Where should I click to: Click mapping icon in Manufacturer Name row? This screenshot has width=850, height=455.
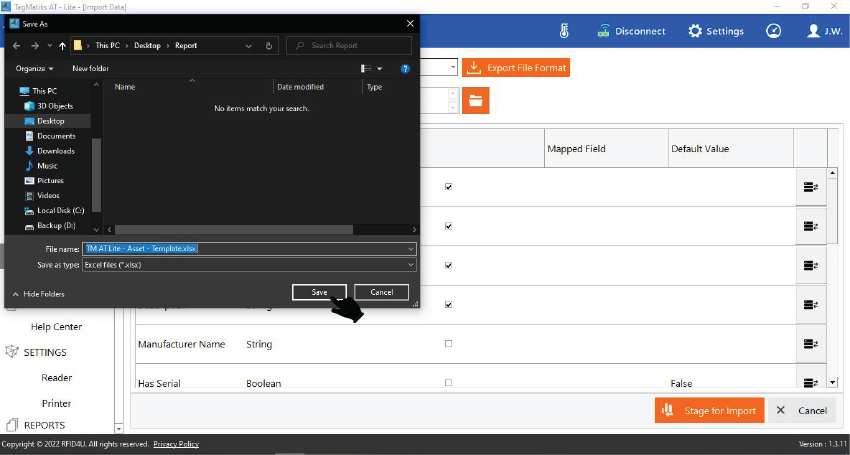pyautogui.click(x=810, y=344)
